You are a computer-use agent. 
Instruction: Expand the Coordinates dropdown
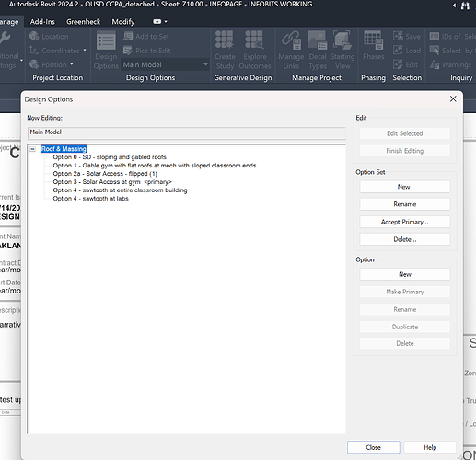pyautogui.click(x=85, y=51)
